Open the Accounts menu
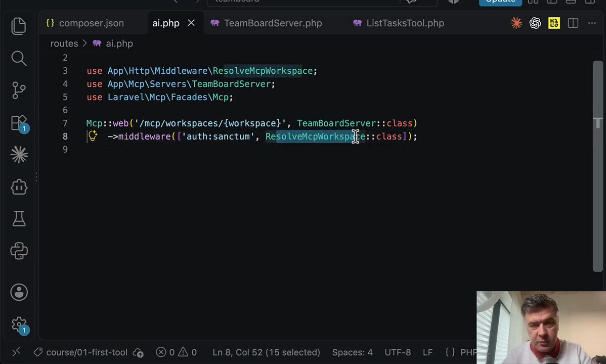 pos(19,292)
